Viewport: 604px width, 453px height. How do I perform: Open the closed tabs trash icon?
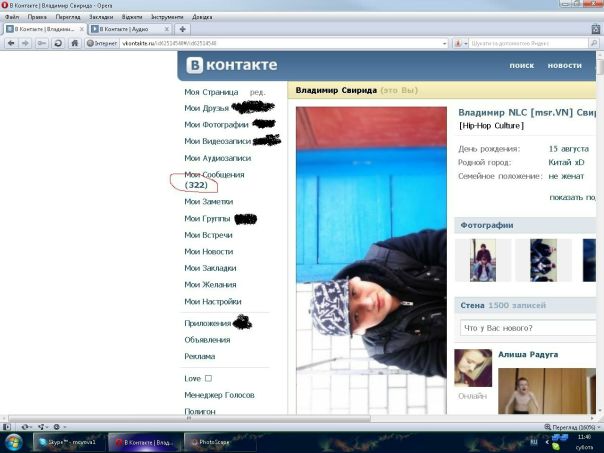pos(596,29)
